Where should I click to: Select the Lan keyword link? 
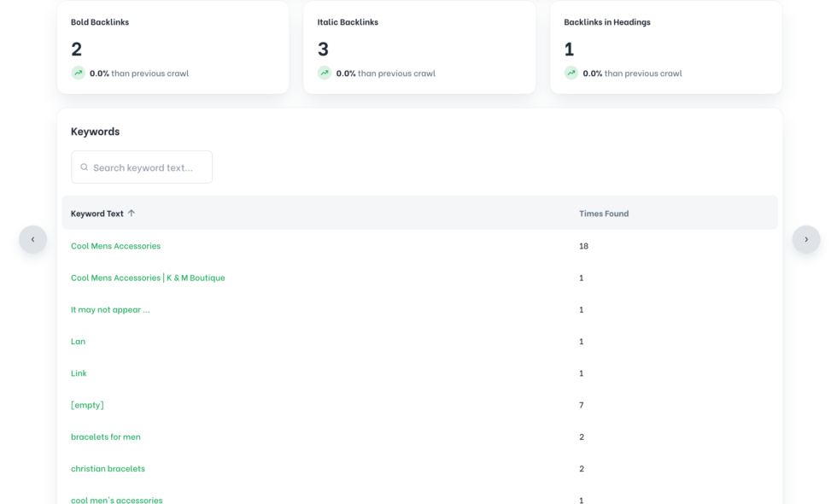(x=78, y=341)
